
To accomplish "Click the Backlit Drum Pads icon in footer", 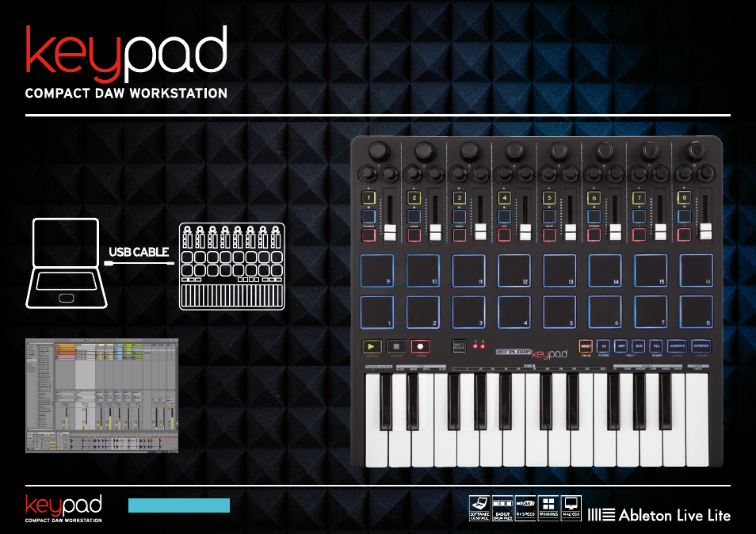I will click(502, 508).
